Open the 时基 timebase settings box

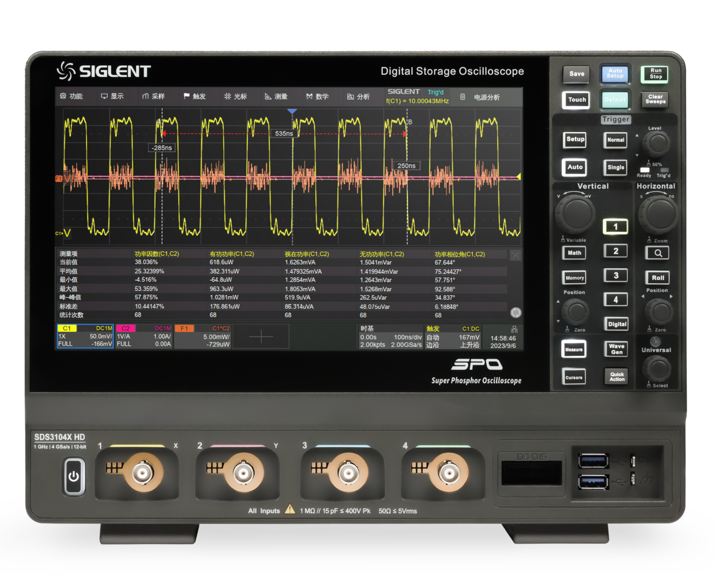click(x=390, y=337)
